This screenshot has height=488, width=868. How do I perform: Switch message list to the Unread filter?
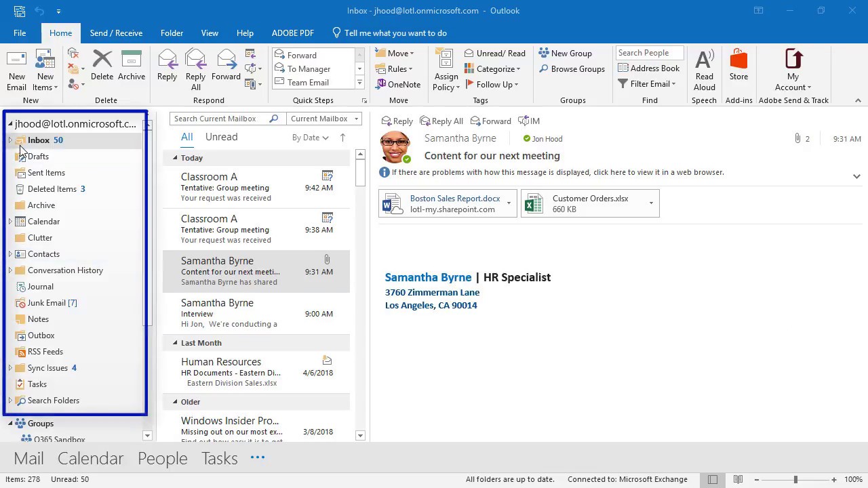[221, 137]
